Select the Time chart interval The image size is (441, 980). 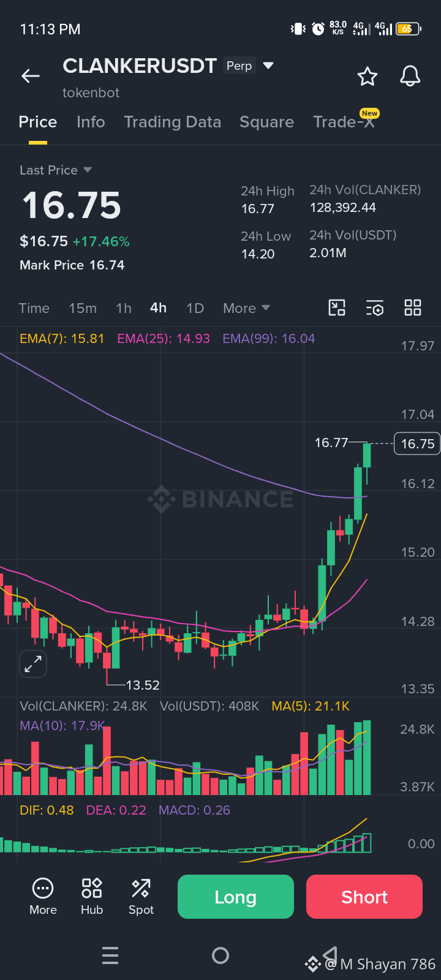pyautogui.click(x=34, y=308)
